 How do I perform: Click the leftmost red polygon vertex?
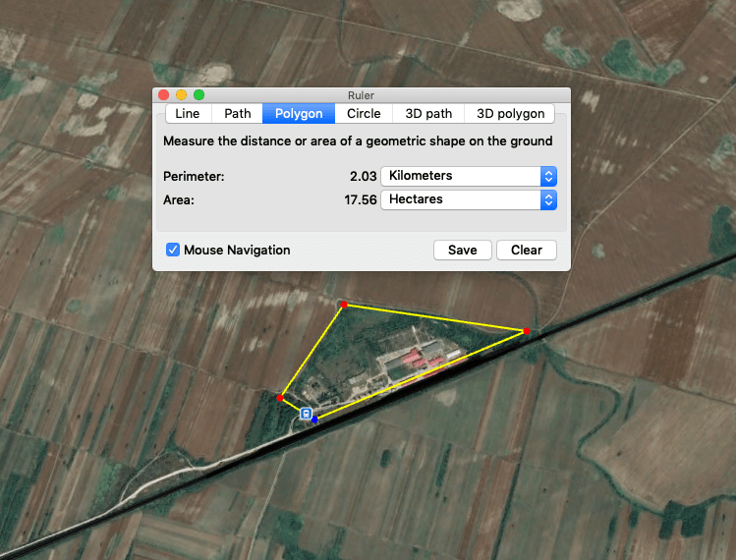[280, 397]
